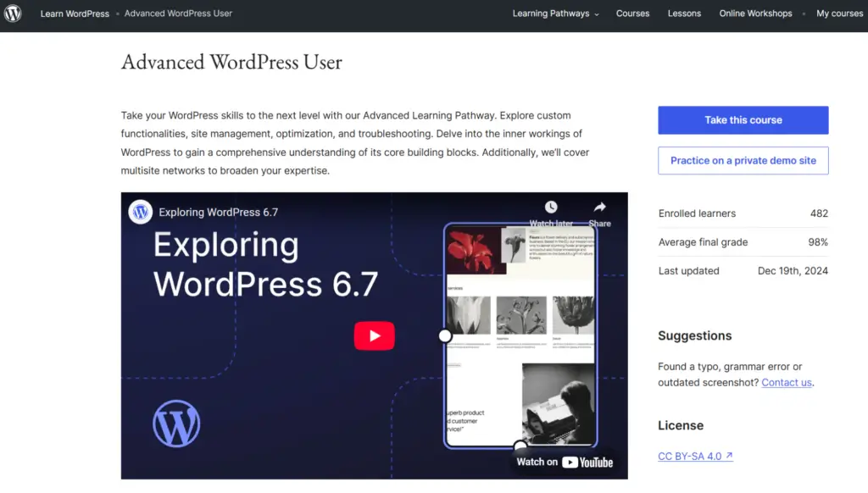Open the Contact us link under Suggestions
Viewport: 868px width, 493px height.
(x=786, y=382)
